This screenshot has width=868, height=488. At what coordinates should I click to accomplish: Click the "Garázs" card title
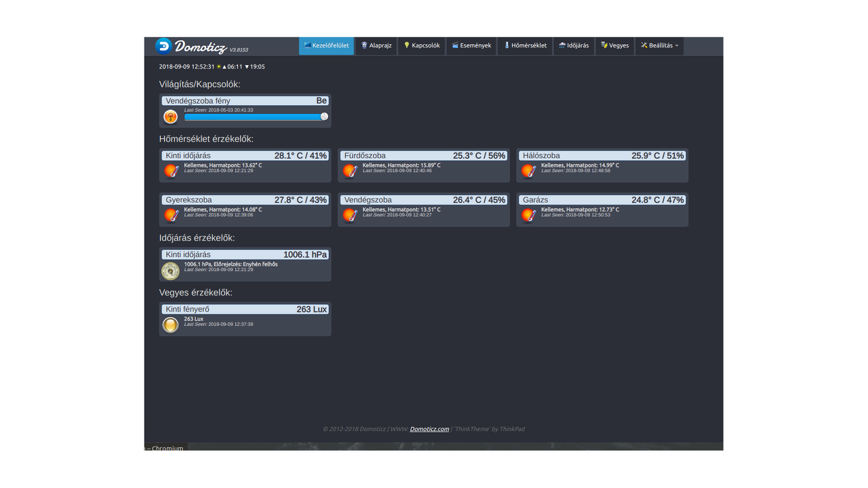(536, 200)
